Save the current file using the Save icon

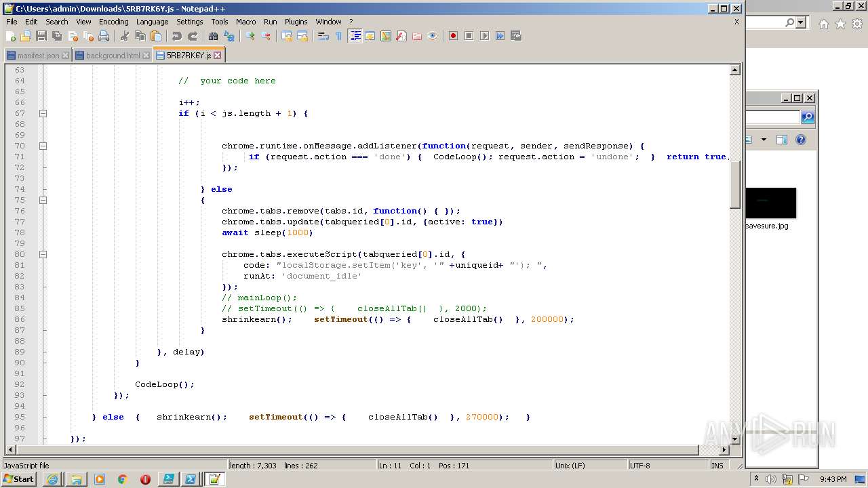click(41, 36)
